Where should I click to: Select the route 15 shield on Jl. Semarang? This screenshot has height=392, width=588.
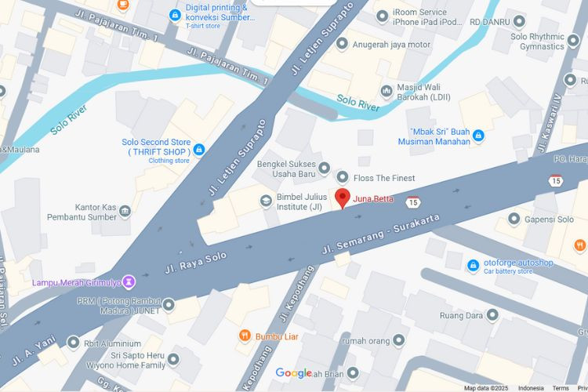point(412,201)
